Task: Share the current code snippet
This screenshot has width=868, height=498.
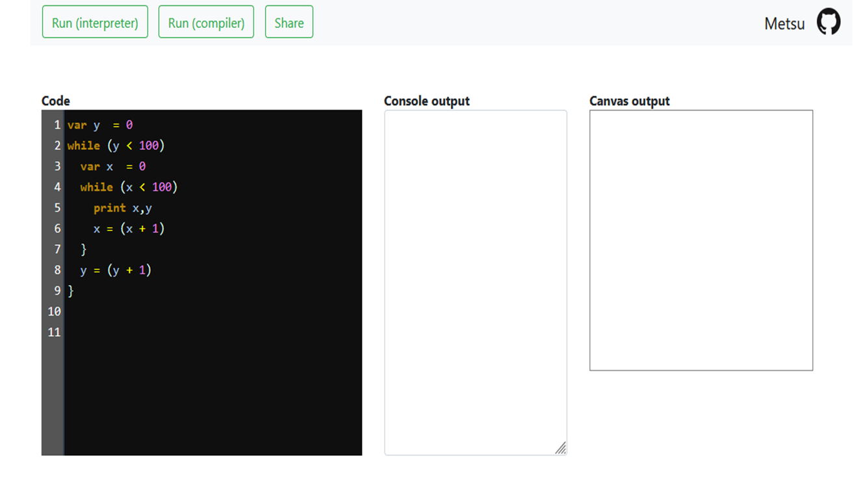Action: tap(288, 21)
